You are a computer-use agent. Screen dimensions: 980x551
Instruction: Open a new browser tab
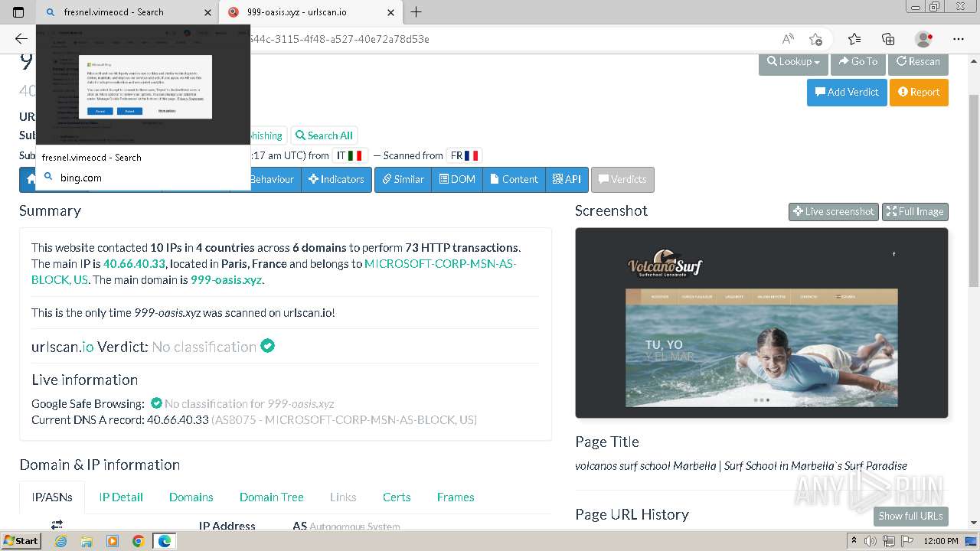416,12
